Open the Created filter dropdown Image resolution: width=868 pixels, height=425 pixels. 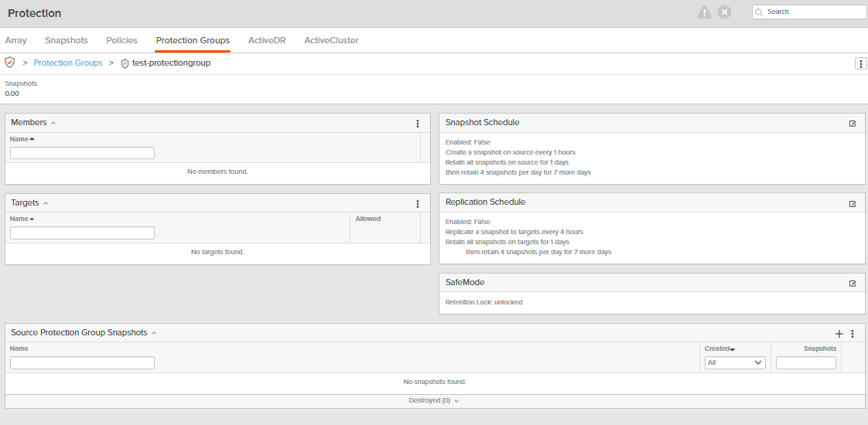[x=735, y=362]
